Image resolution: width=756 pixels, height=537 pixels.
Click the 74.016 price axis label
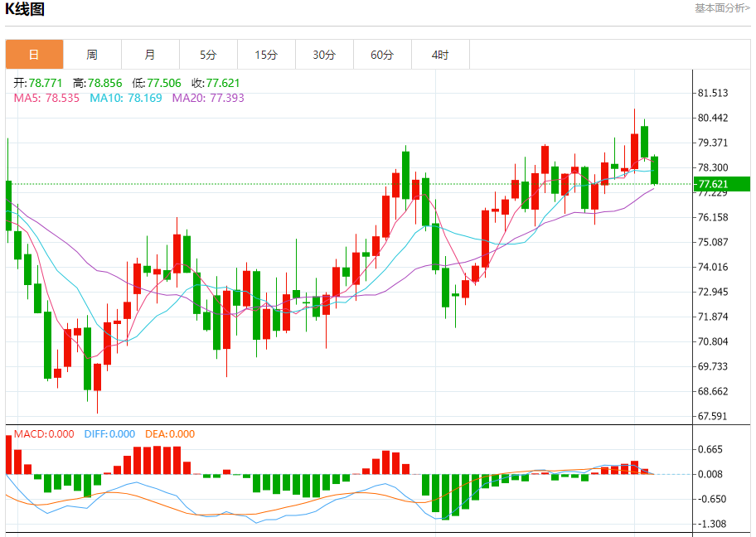pos(713,267)
